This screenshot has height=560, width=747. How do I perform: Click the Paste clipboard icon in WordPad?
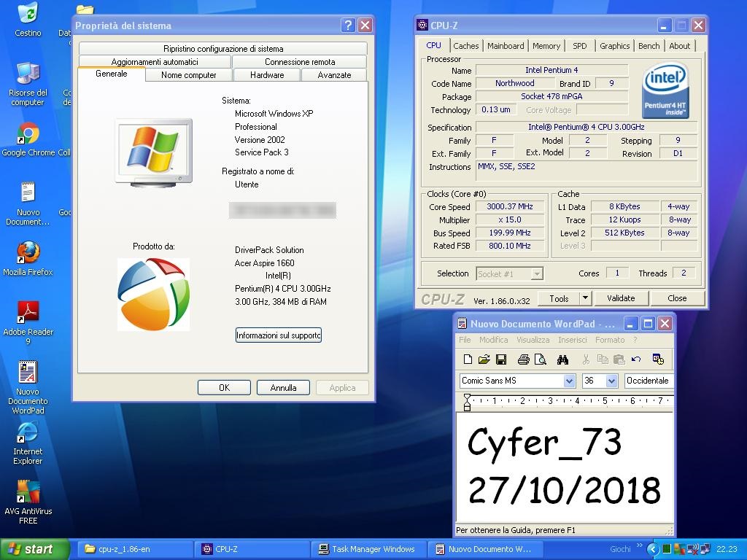click(619, 359)
